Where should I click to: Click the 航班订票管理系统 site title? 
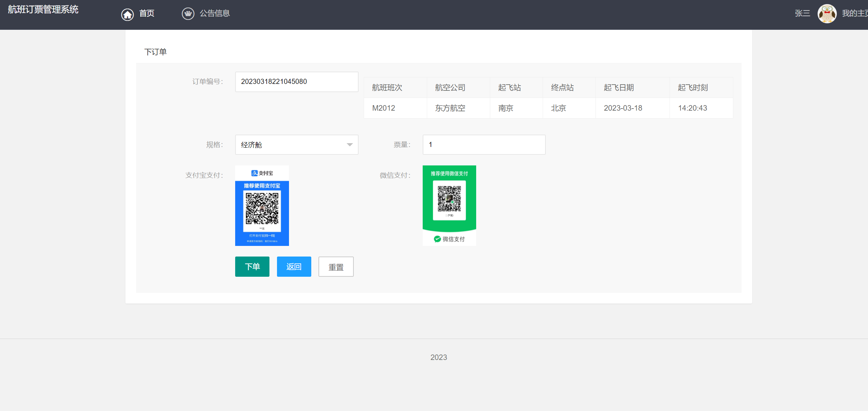pyautogui.click(x=43, y=10)
